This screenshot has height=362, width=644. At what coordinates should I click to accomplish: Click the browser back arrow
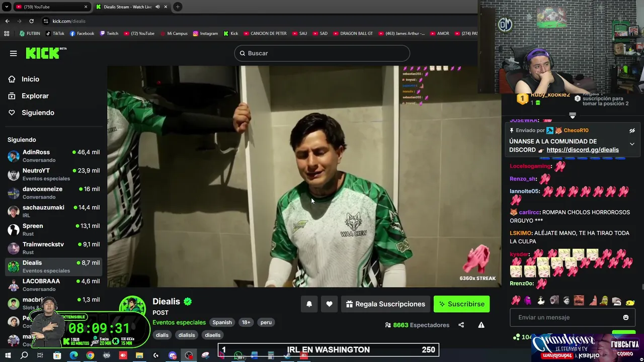click(7, 21)
